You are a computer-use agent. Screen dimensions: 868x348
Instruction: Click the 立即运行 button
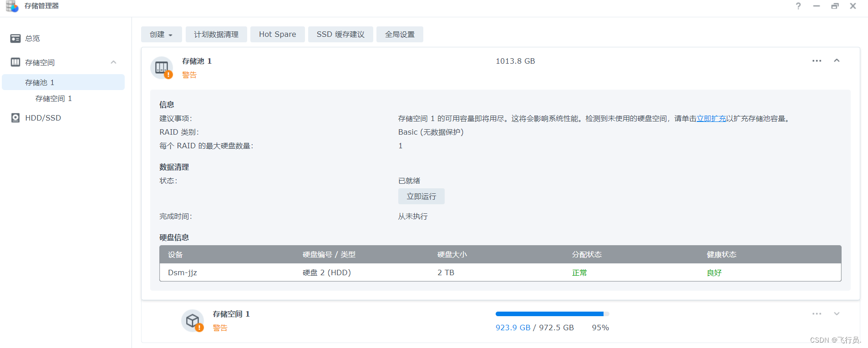[421, 197]
